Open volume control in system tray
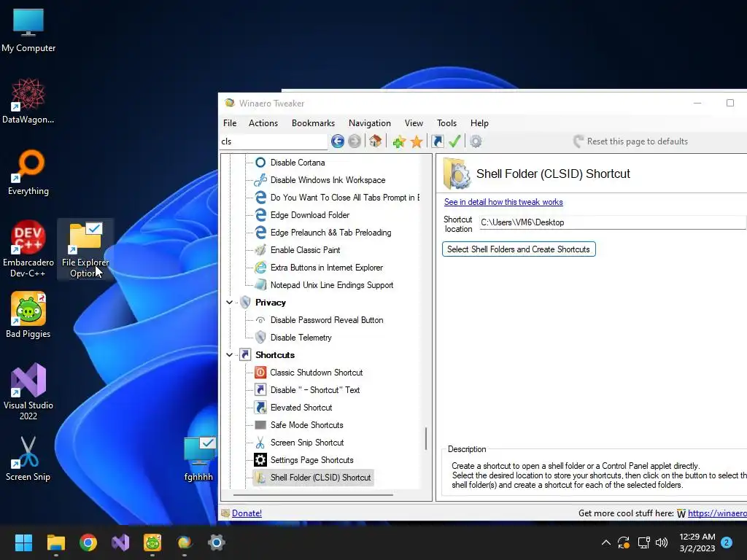This screenshot has height=560, width=747. click(662, 542)
